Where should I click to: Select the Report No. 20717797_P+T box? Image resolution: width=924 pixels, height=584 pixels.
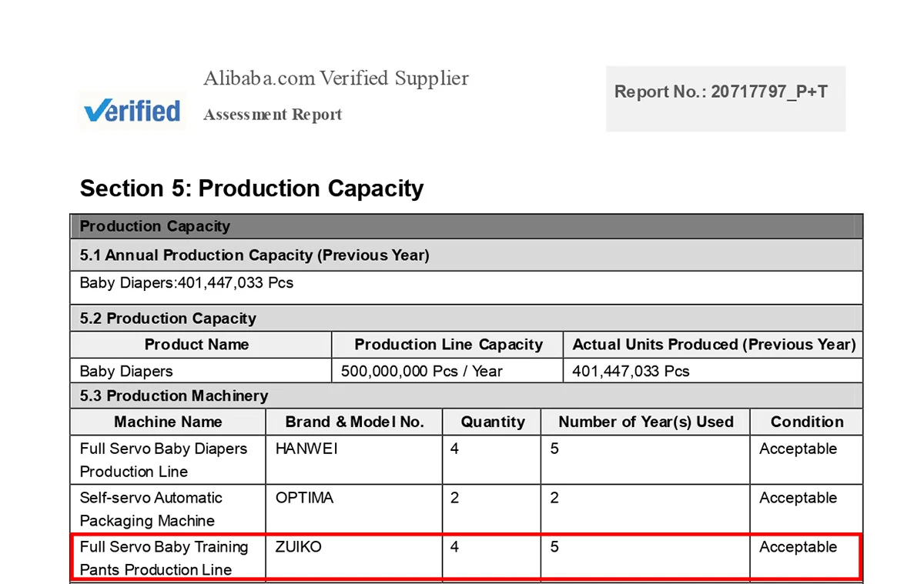[725, 98]
